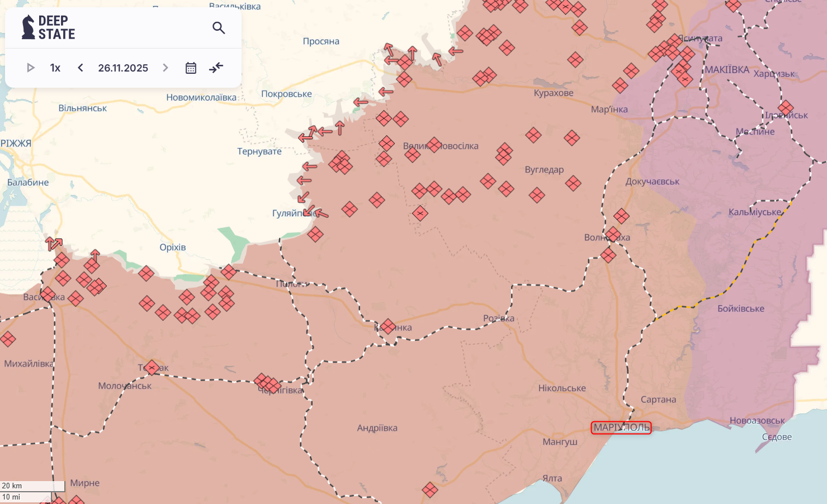Image resolution: width=827 pixels, height=504 pixels.
Task: Click the unit marker south of Ялта
Action: click(x=430, y=490)
